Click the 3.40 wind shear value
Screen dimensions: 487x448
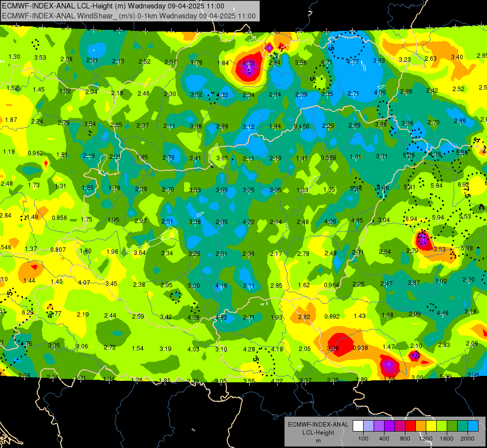click(457, 57)
